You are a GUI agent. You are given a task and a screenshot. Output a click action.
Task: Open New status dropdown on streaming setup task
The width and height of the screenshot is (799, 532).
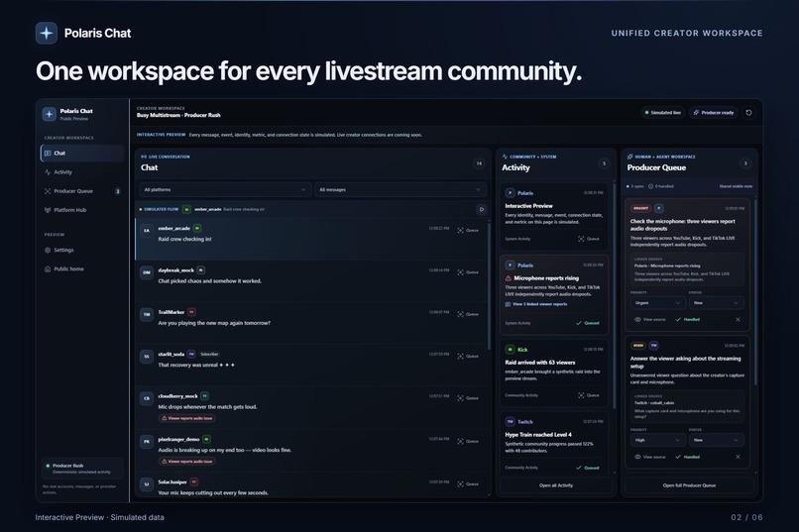pos(716,441)
